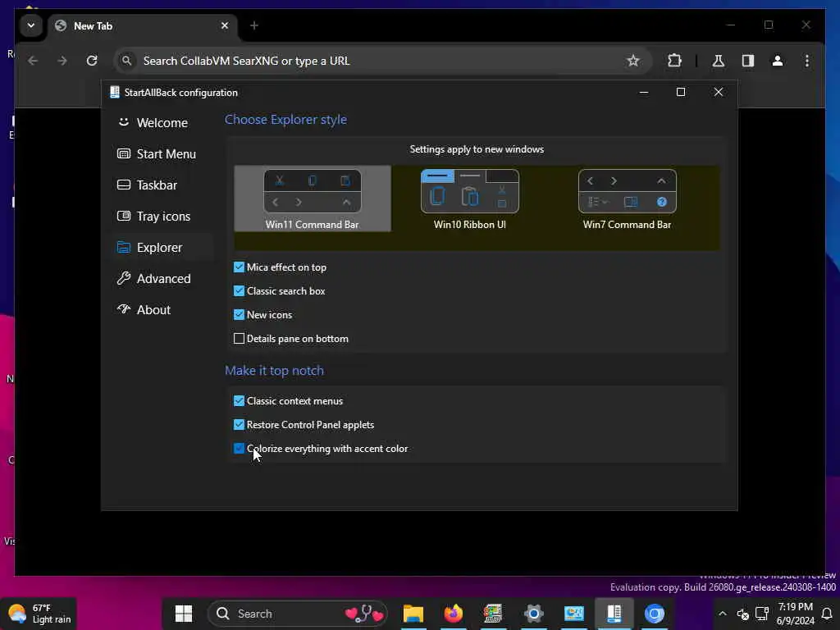Open Chromium taskbar icon
This screenshot has height=630, width=840.
tap(654, 614)
